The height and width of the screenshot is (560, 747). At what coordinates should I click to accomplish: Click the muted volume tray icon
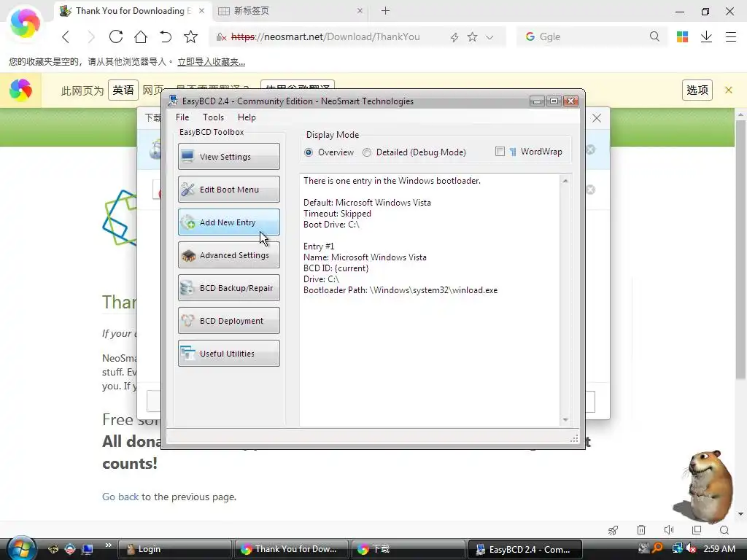click(x=691, y=548)
